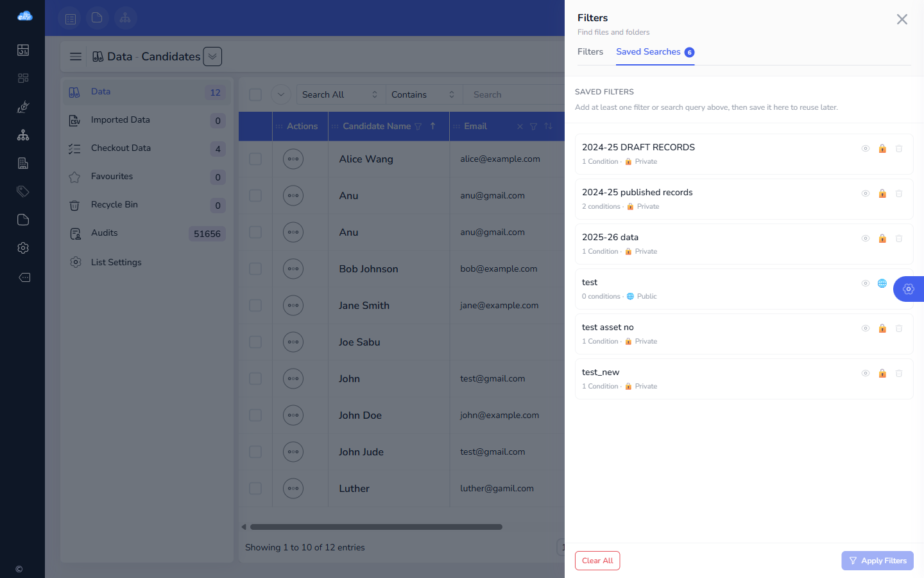Tick the checkbox for Jane Smith row

pos(255,305)
